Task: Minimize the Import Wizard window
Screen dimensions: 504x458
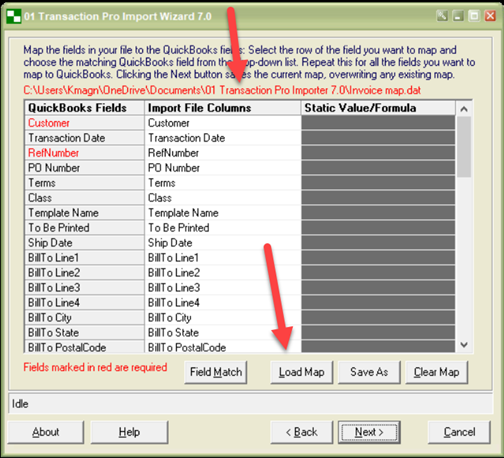Action: coord(458,16)
